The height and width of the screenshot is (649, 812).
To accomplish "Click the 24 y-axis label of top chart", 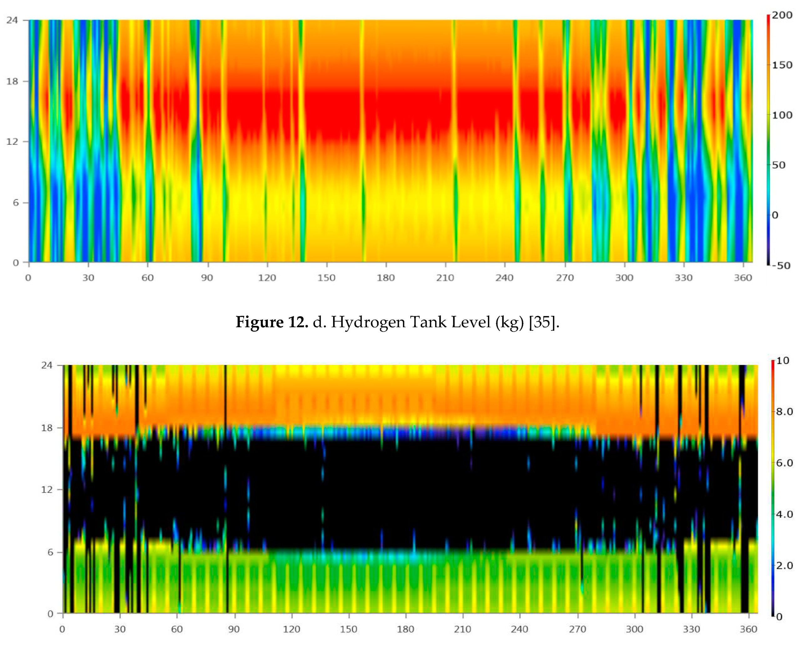I will click(x=12, y=20).
